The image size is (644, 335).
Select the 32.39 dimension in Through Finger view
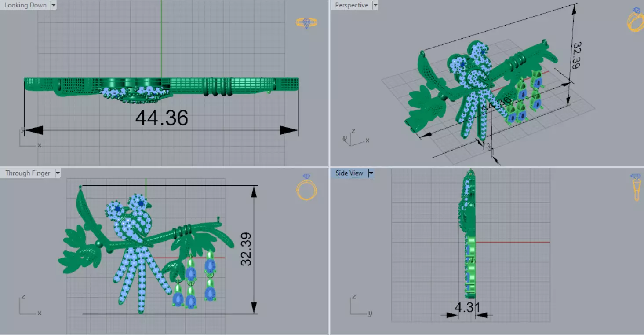point(246,249)
